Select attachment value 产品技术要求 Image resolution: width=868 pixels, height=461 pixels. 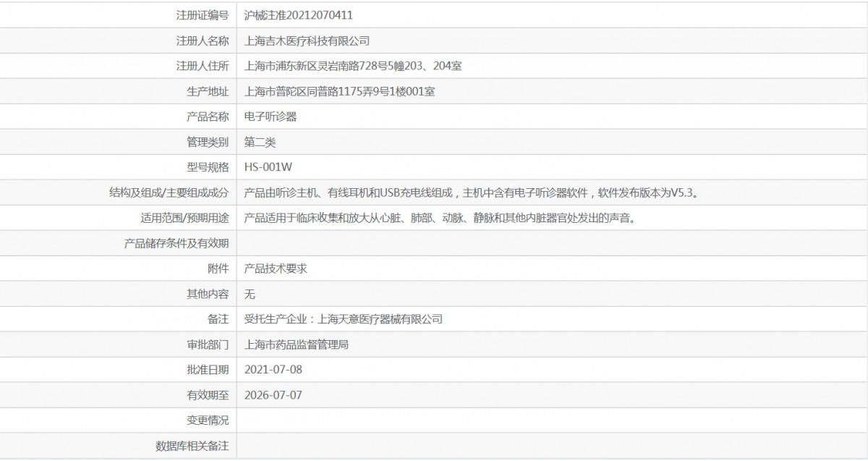click(276, 268)
